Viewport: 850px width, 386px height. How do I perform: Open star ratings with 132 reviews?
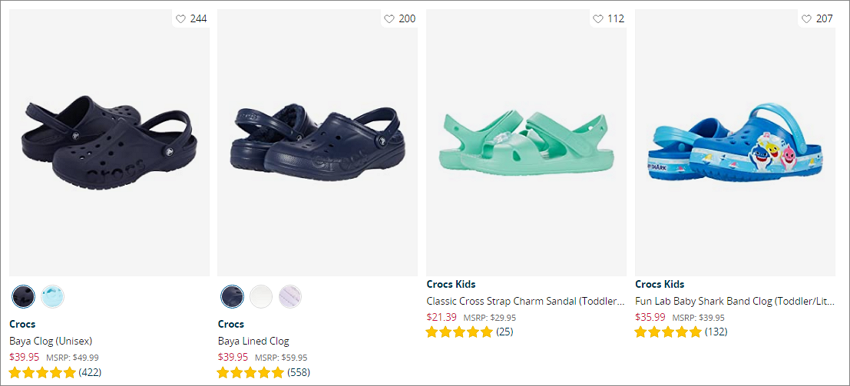(x=681, y=332)
